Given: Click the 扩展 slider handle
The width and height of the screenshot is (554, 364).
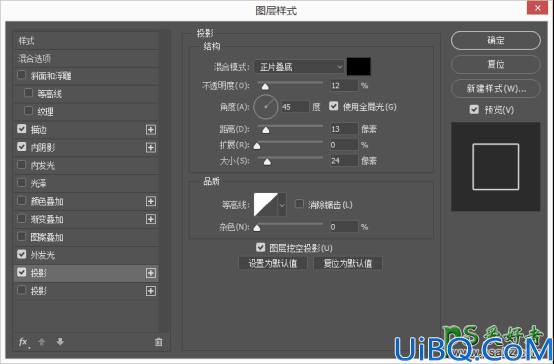Looking at the screenshot, I should pyautogui.click(x=257, y=146).
